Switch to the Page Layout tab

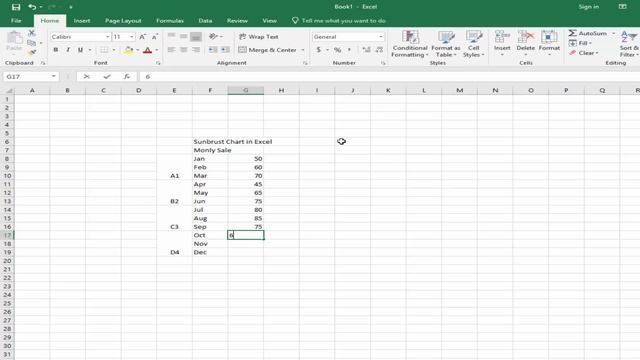[123, 21]
